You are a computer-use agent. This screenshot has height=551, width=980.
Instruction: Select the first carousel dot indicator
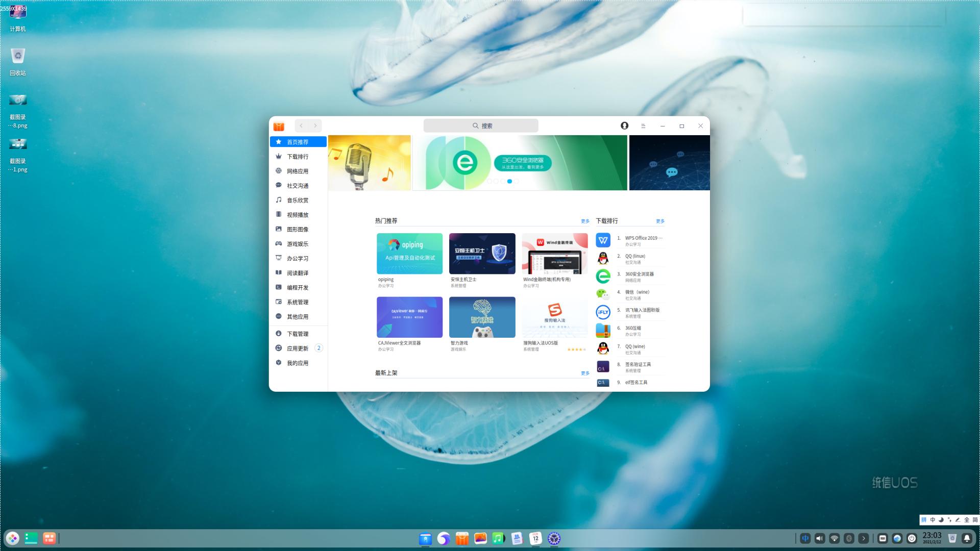click(x=489, y=181)
